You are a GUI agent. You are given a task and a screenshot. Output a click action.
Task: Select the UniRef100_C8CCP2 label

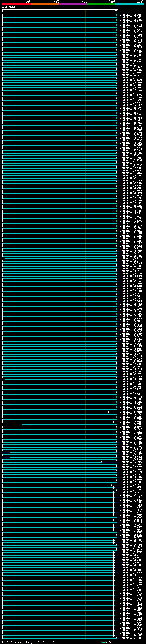(x=131, y=98)
